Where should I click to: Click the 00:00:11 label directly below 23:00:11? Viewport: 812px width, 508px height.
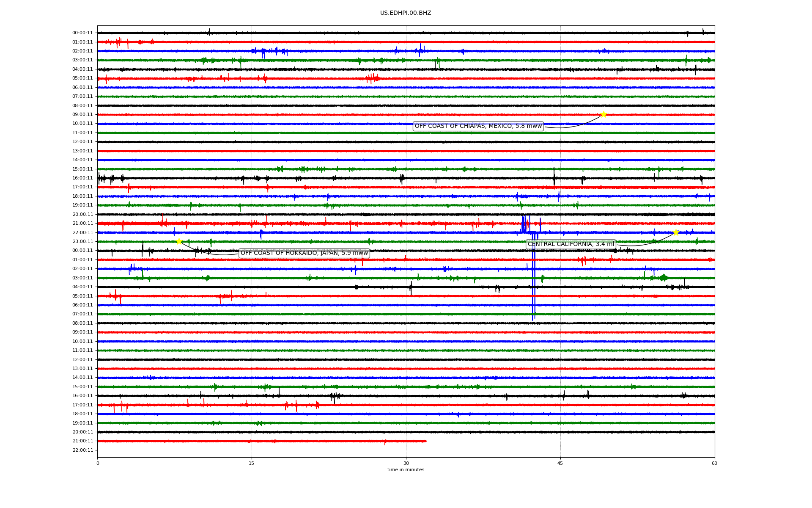[82, 251]
